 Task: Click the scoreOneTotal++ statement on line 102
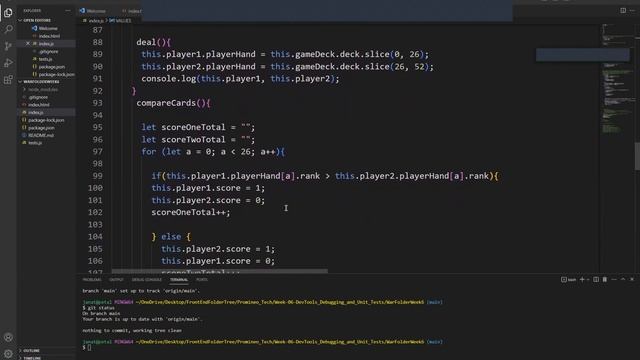tap(191, 212)
